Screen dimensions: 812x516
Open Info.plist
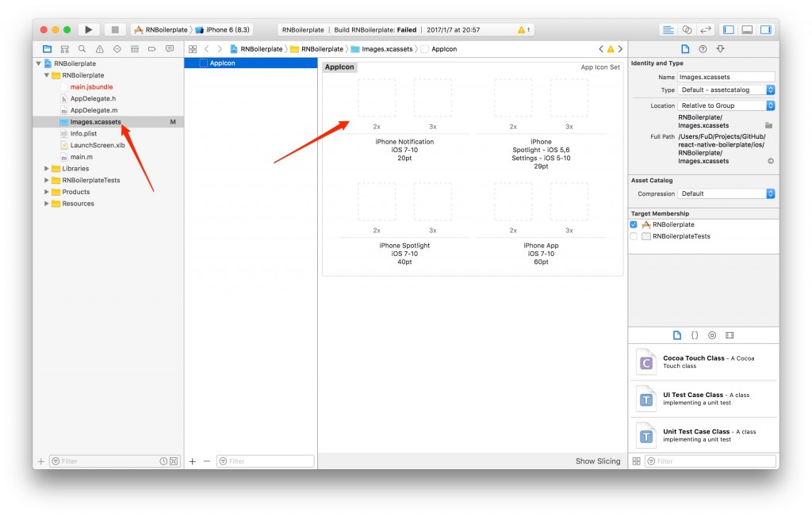[83, 133]
